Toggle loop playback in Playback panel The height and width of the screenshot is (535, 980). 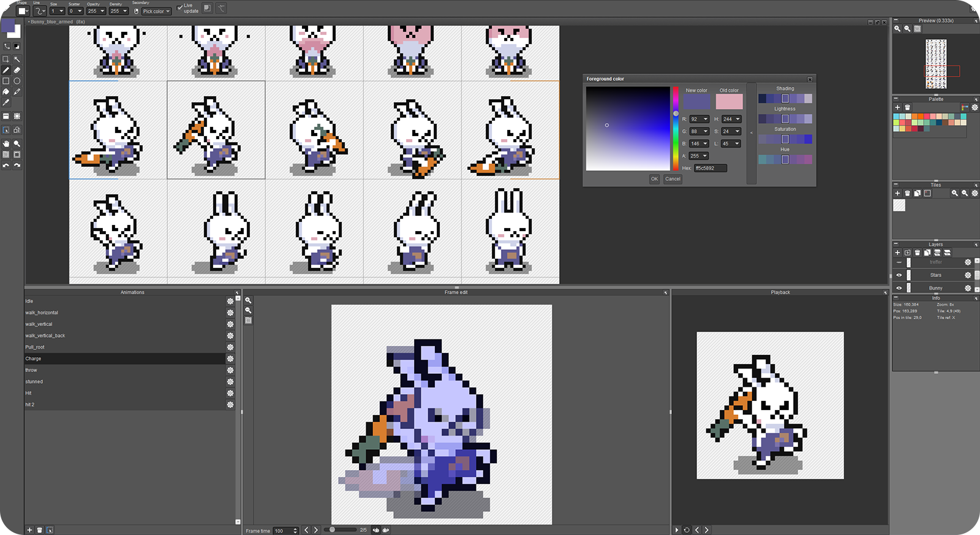point(687,530)
